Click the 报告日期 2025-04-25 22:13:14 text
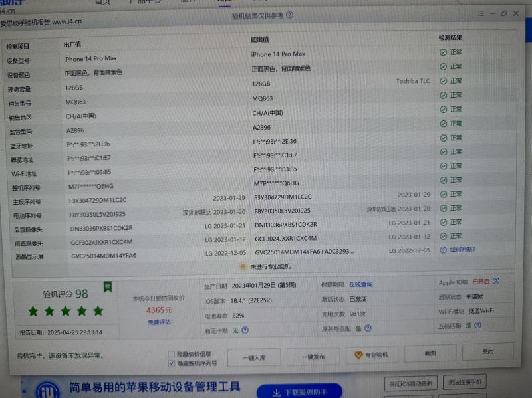The width and height of the screenshot is (532, 398). coord(61,332)
